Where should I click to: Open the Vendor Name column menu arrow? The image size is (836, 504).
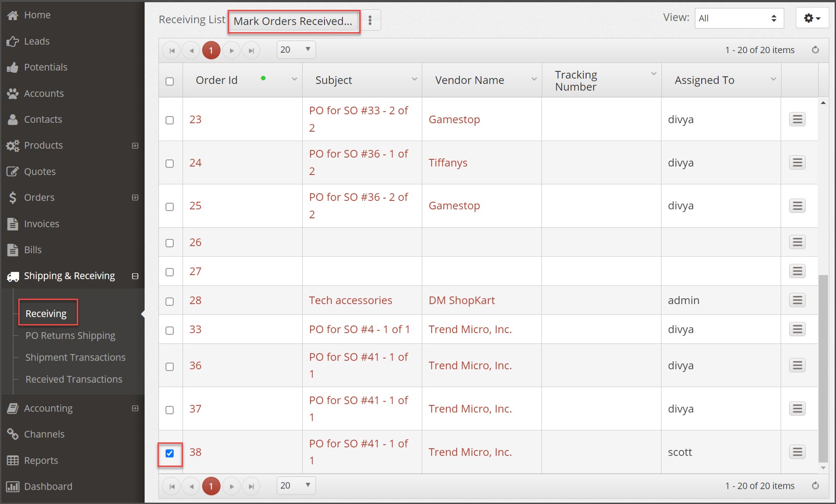(534, 79)
